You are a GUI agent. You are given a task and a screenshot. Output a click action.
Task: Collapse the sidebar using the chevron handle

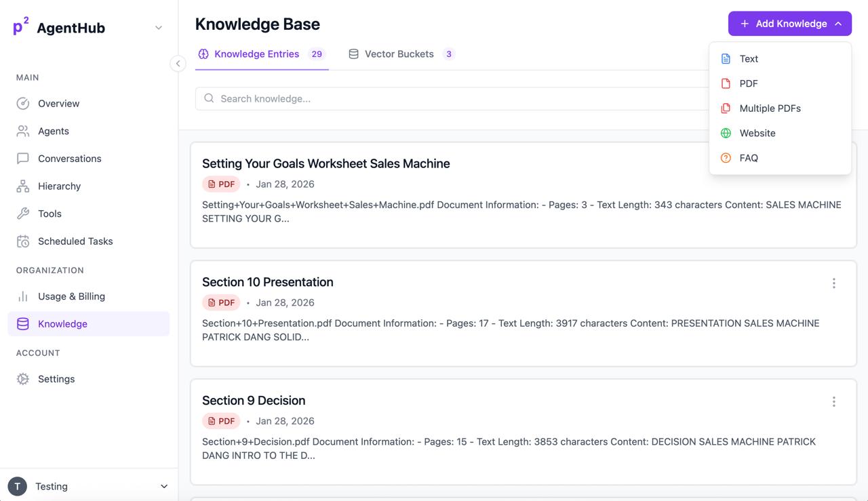coord(178,63)
